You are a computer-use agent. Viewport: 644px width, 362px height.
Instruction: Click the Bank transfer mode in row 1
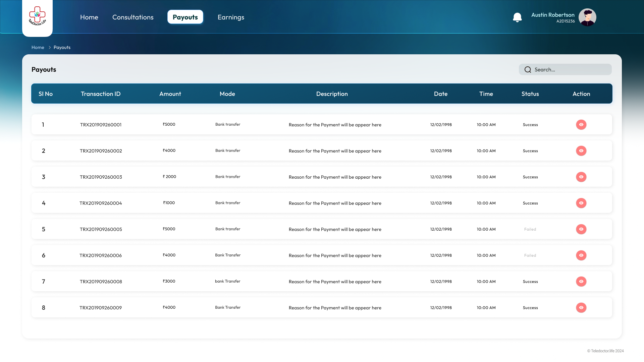[228, 124]
